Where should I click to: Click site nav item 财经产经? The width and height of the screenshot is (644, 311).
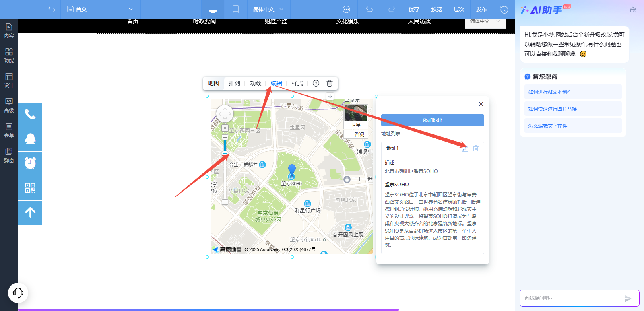(276, 21)
